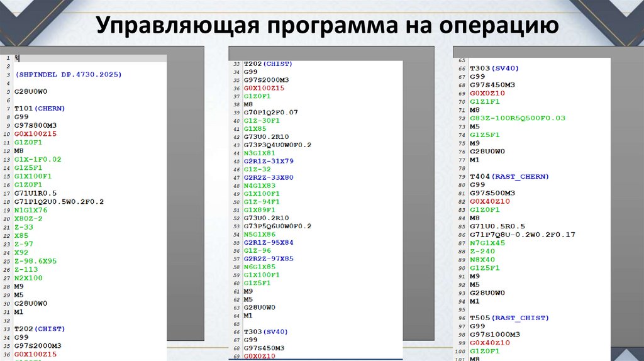
Task: Select the line Z-33
Action: point(24,227)
